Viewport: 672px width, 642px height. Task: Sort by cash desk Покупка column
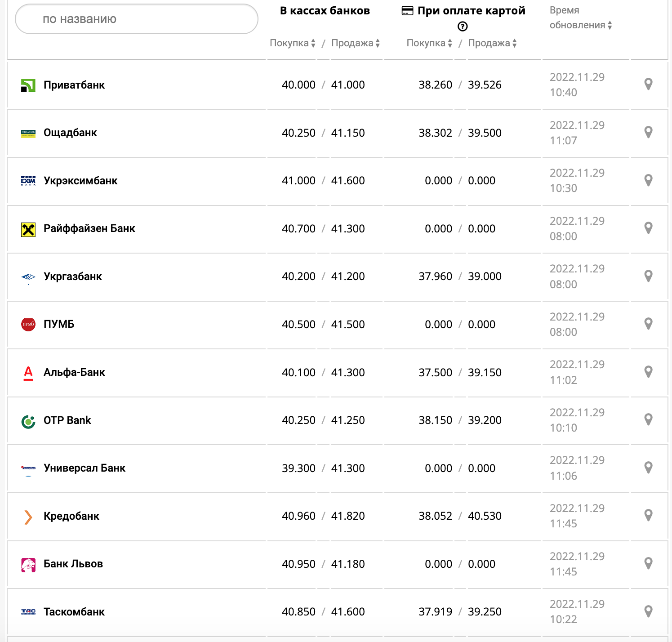click(293, 43)
